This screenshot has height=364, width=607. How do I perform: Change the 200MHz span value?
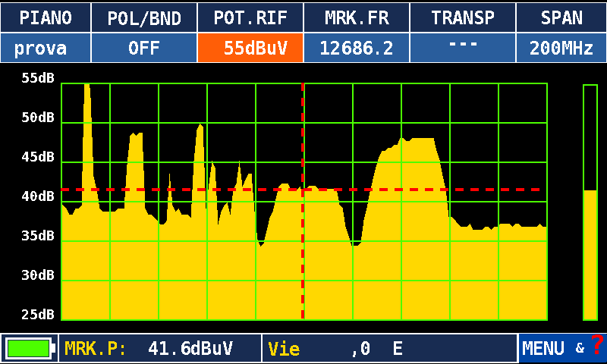tap(561, 48)
